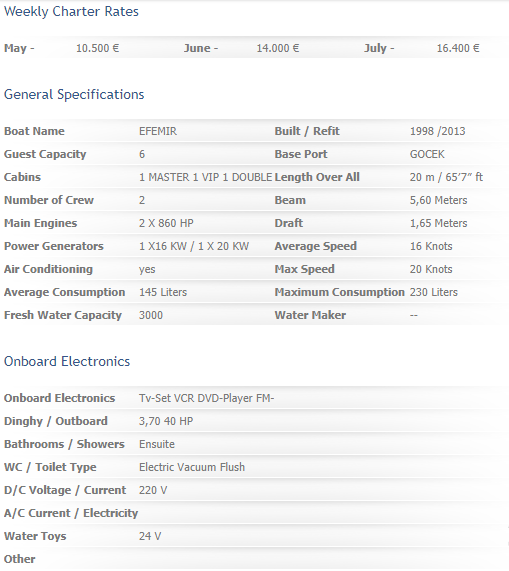Click the General Specifications heading
Viewport: 509px width, 571px height.
click(74, 95)
